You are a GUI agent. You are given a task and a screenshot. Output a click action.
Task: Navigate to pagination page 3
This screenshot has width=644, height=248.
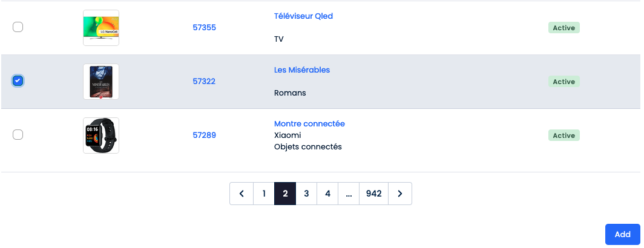[x=306, y=194]
